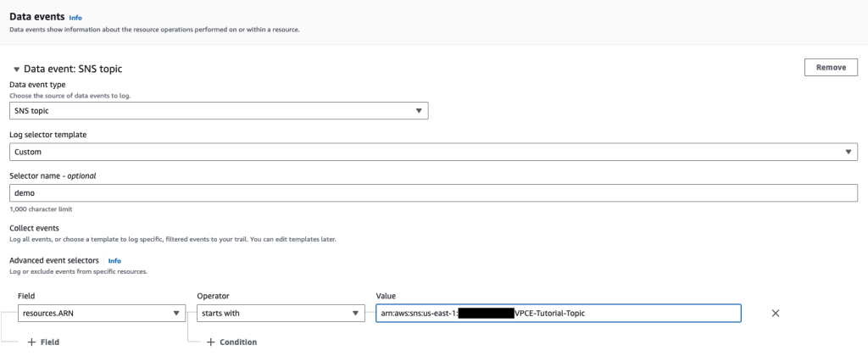Image resolution: width=868 pixels, height=356 pixels.
Task: Click the Selector name field containing demo
Action: coord(433,192)
